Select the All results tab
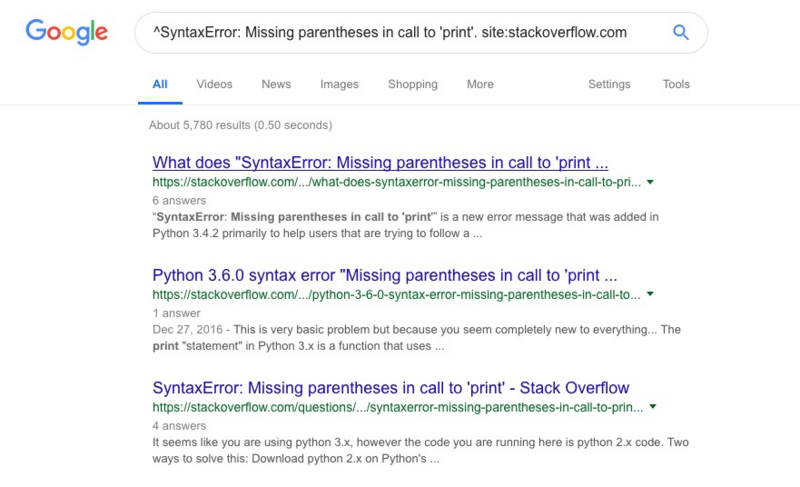The height and width of the screenshot is (487, 800). pos(160,84)
